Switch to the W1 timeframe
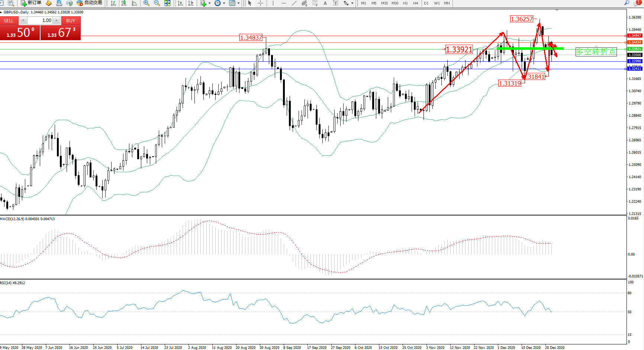 coord(437,3)
